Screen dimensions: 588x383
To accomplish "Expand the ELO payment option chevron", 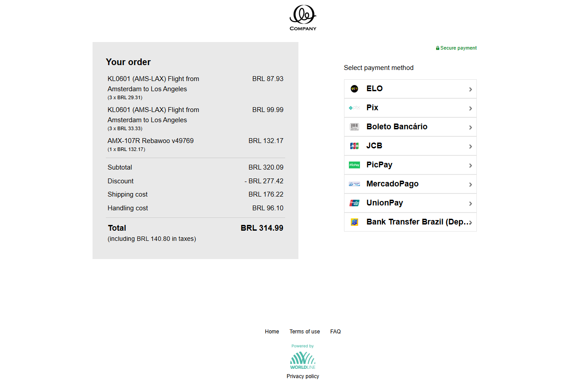I will [470, 89].
